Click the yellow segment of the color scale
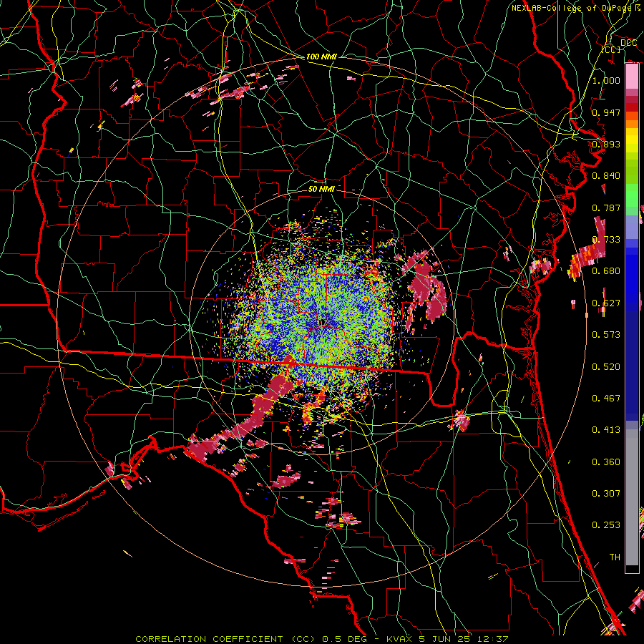This screenshot has width=644, height=644. tap(632, 141)
